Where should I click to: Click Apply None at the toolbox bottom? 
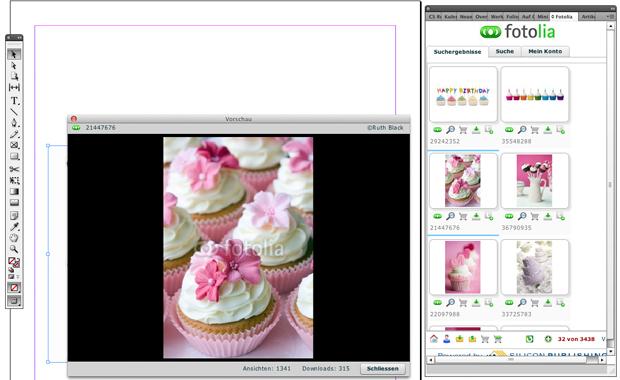click(14, 287)
